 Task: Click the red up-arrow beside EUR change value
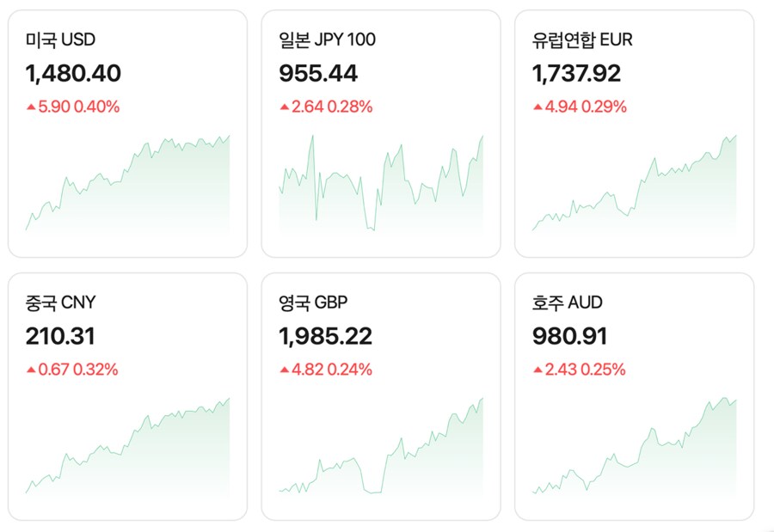537,106
